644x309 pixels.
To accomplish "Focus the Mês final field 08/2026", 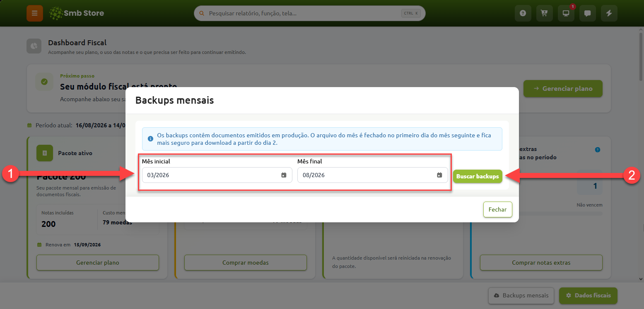I will (372, 175).
